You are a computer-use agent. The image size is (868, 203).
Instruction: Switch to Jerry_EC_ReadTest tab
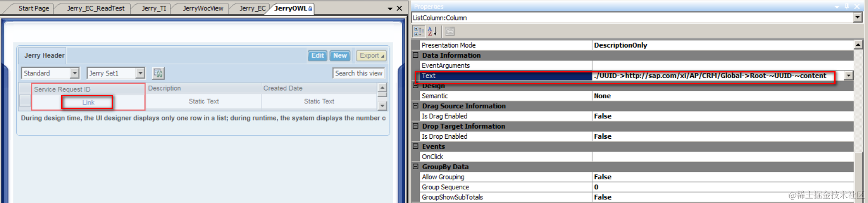(x=95, y=8)
